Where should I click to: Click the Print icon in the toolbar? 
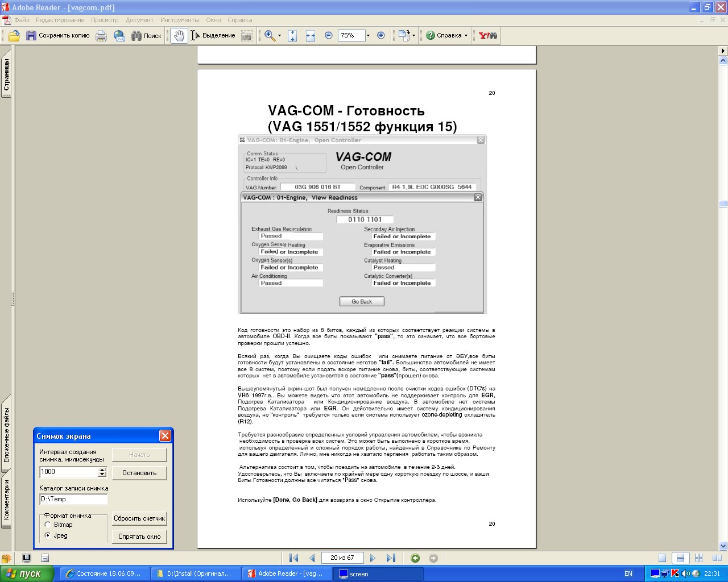click(101, 36)
